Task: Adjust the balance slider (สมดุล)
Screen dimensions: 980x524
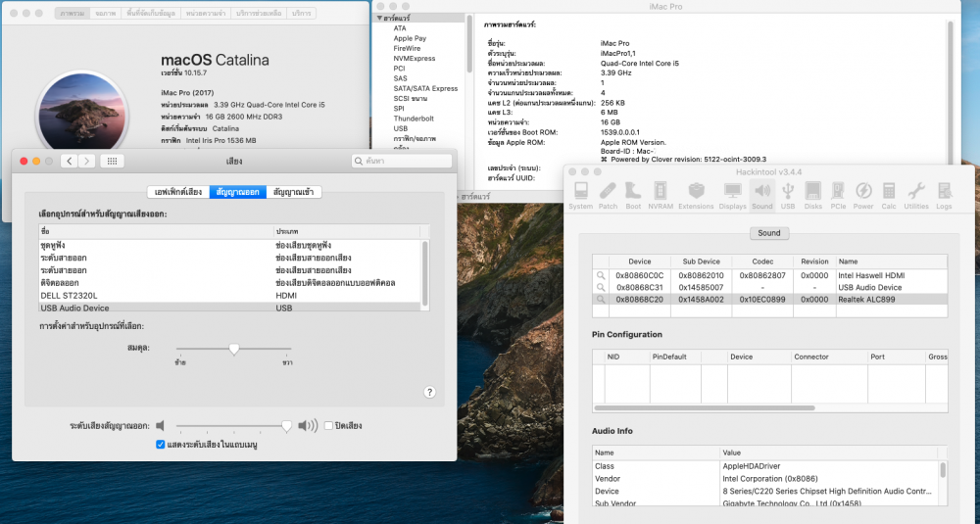Action: point(234,349)
